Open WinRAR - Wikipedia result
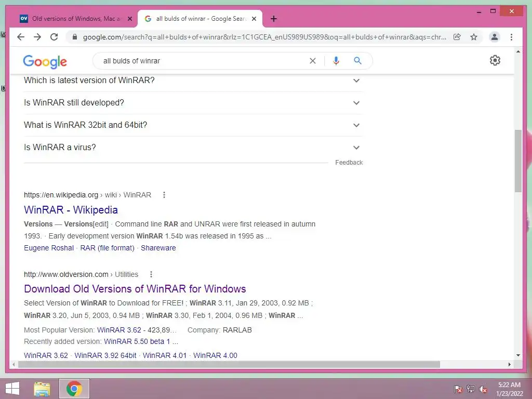This screenshot has width=532, height=399. coord(71,210)
